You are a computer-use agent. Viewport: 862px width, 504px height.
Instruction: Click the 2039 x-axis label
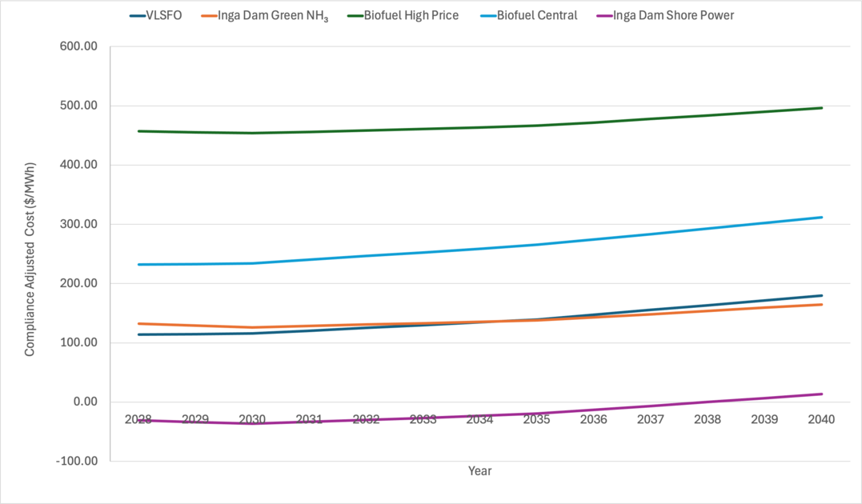[x=764, y=419]
